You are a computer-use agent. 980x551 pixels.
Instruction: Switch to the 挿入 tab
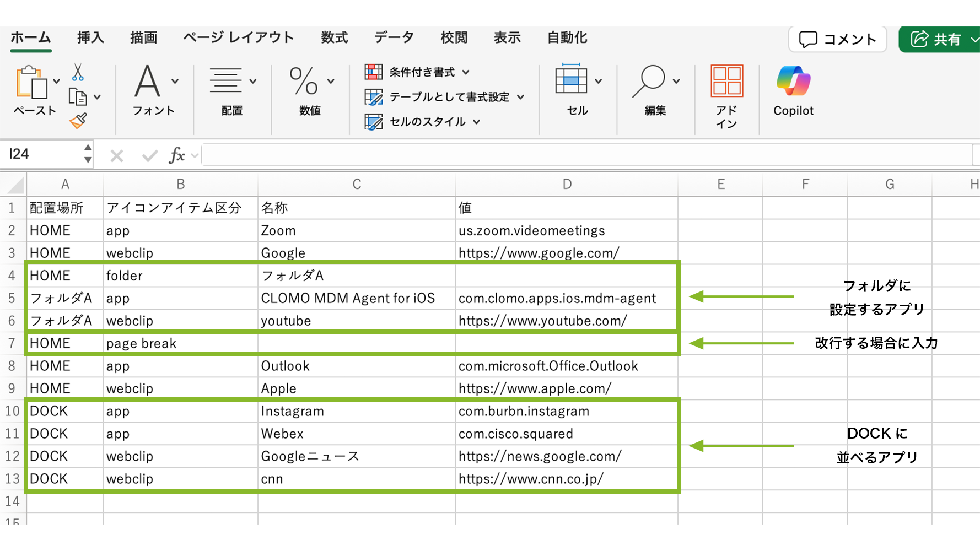click(90, 37)
